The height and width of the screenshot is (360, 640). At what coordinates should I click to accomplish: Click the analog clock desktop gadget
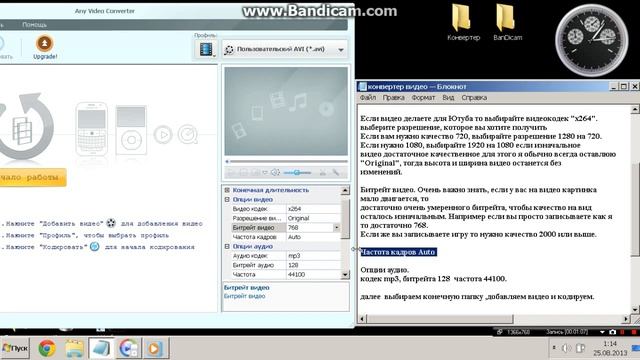tap(591, 40)
